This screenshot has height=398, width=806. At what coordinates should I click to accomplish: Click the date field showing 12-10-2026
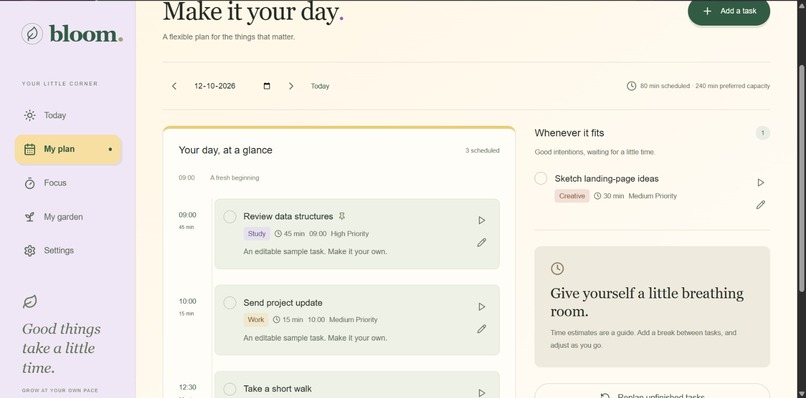point(232,86)
